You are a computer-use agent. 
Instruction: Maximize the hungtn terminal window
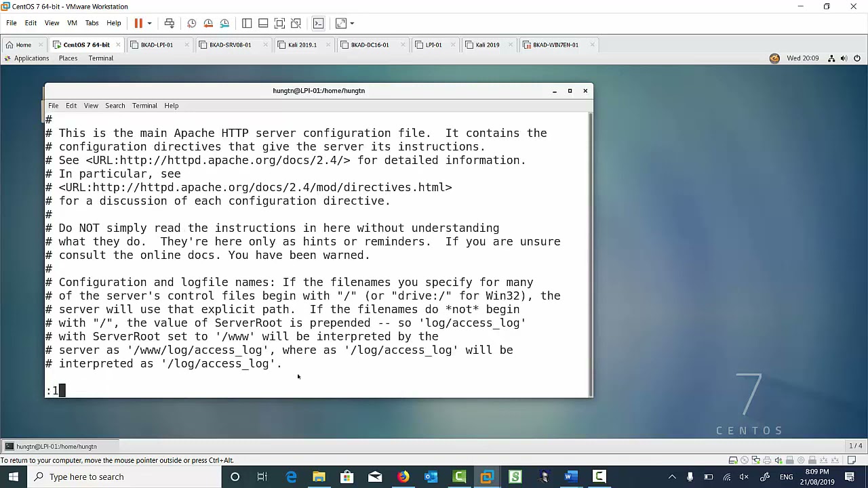click(x=570, y=91)
